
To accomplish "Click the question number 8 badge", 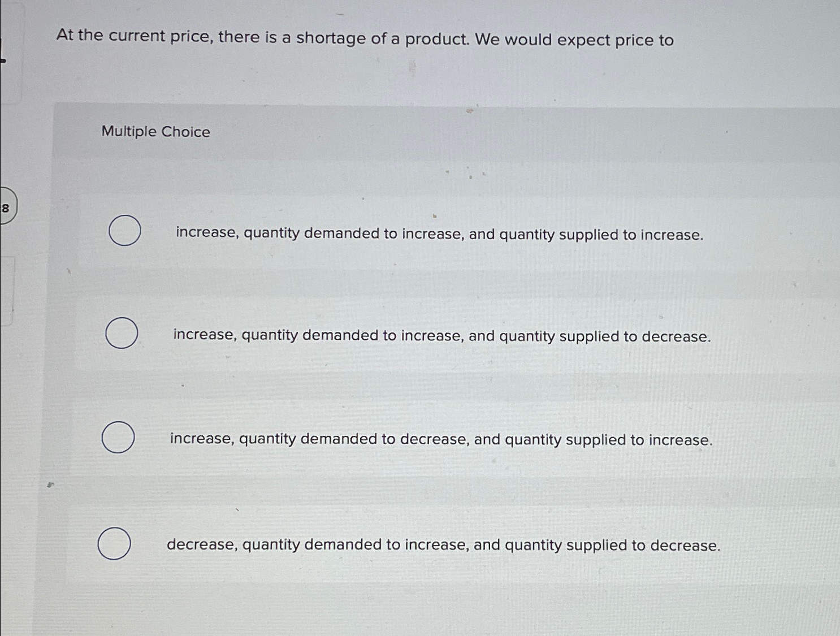I will pyautogui.click(x=6, y=207).
